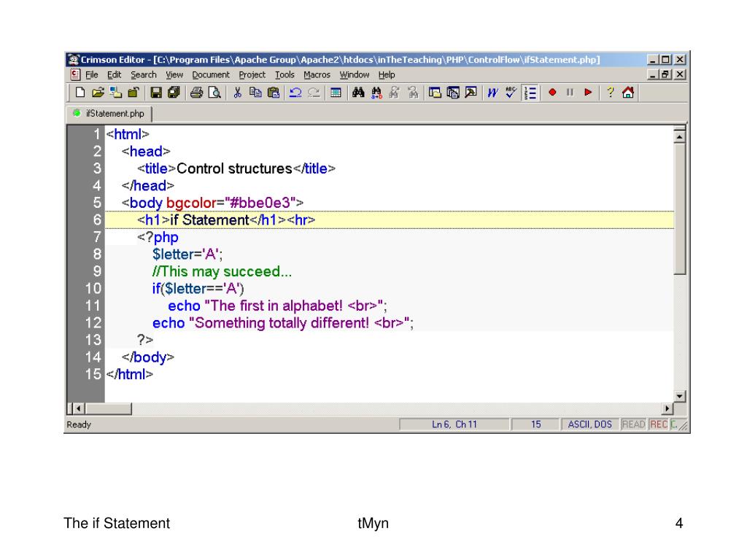Click the REC status bar indicator
Viewport: 747px width, 560px height.
click(x=659, y=424)
